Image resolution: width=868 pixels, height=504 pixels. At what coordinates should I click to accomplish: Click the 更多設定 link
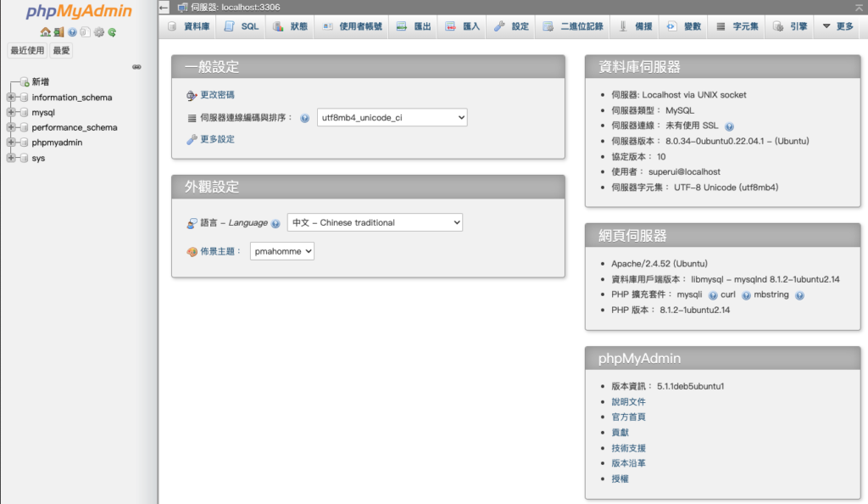[217, 139]
